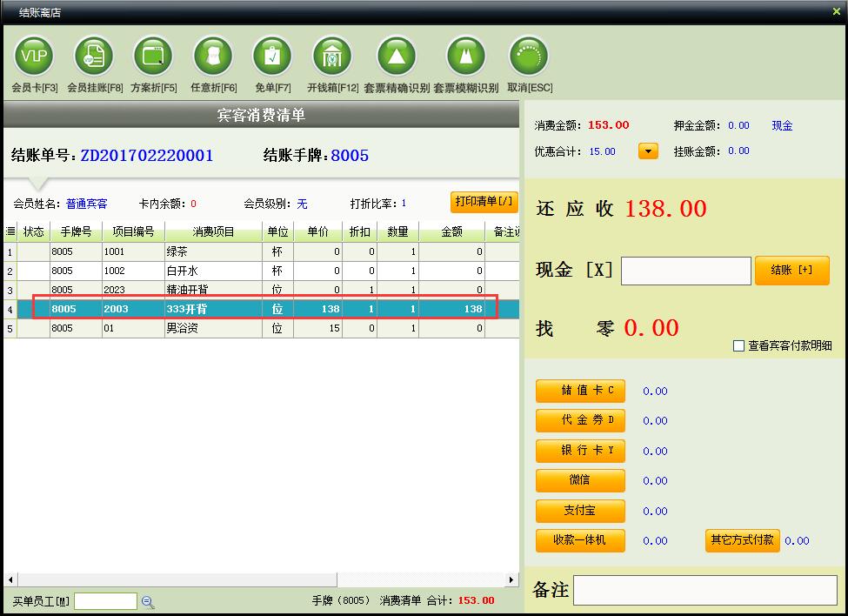The image size is (848, 616).
Task: Cancel checkout with 取消[ESC] icon
Action: [529, 56]
